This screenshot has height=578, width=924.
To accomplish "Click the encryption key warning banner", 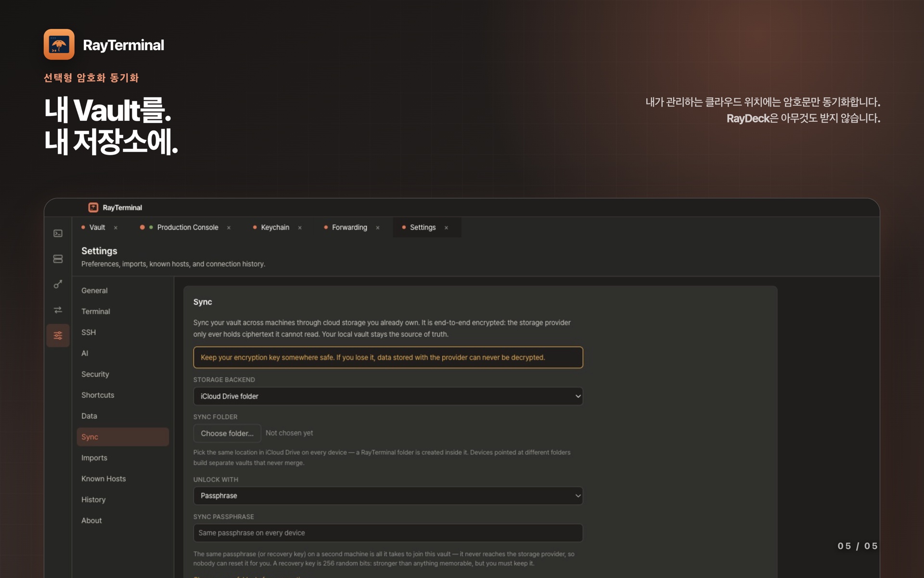I will (x=388, y=357).
